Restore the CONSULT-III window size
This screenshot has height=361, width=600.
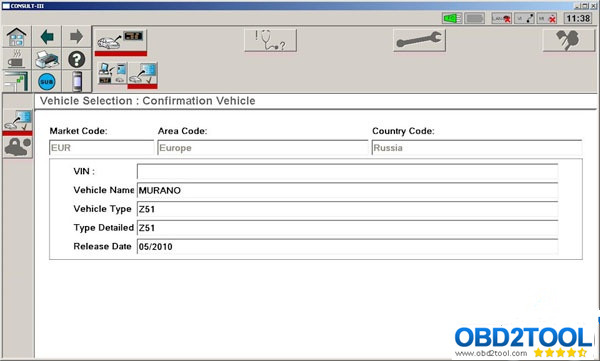[x=585, y=6]
